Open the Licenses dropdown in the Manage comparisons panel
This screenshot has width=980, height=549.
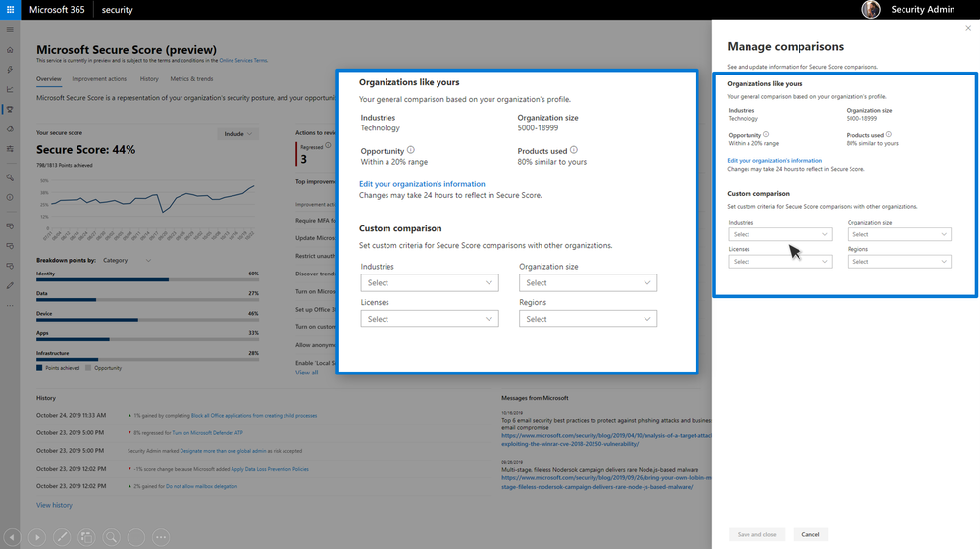780,261
